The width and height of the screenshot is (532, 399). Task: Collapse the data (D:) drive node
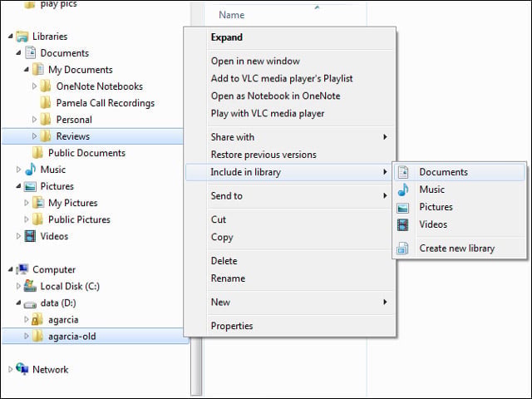click(18, 303)
